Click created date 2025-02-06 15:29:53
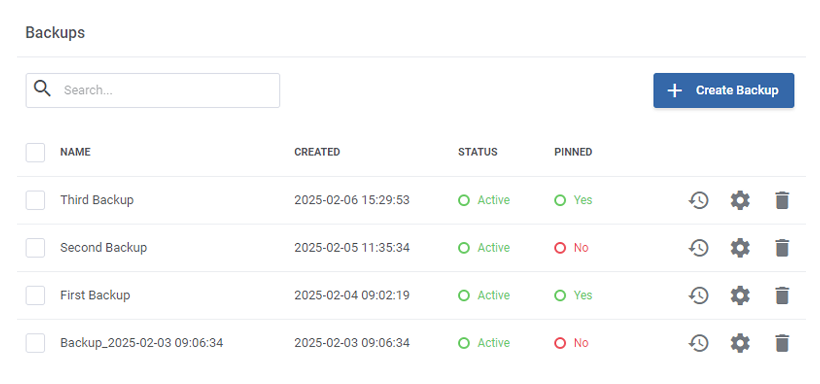Viewport: 820px width, 384px height. [352, 200]
